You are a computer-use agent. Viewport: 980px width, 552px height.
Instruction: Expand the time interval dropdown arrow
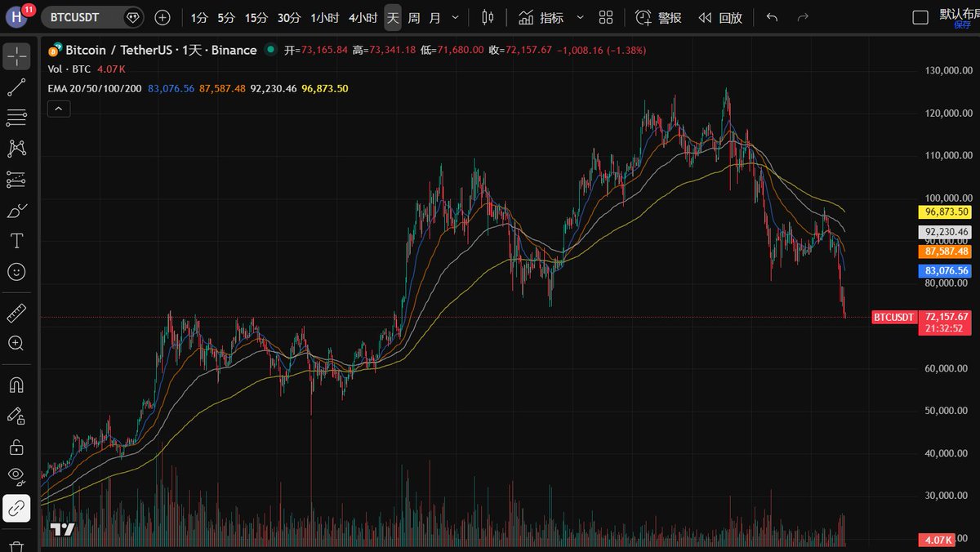click(x=455, y=17)
